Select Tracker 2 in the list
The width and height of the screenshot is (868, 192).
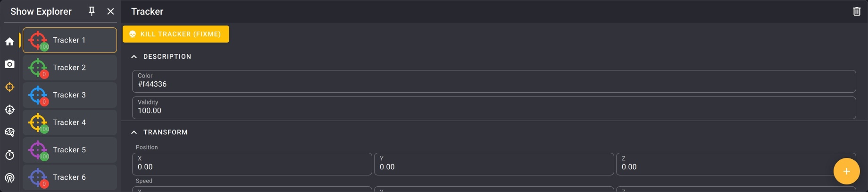[70, 68]
